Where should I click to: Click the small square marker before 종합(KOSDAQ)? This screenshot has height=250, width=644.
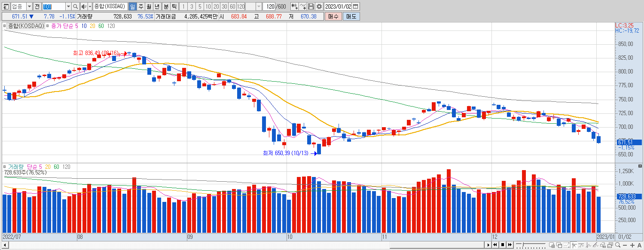tap(5, 26)
